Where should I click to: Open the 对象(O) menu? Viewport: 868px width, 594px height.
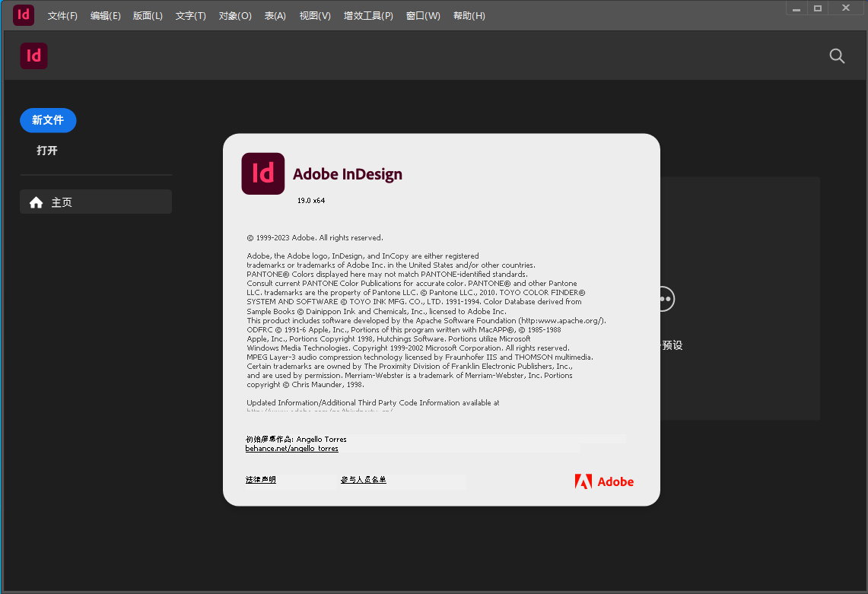pos(235,15)
